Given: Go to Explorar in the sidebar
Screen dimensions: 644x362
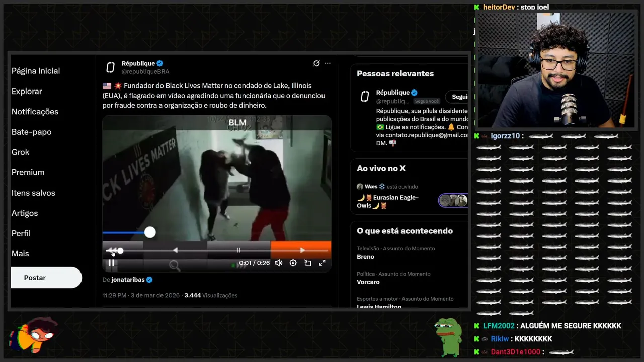Looking at the screenshot, I should pyautogui.click(x=27, y=91).
